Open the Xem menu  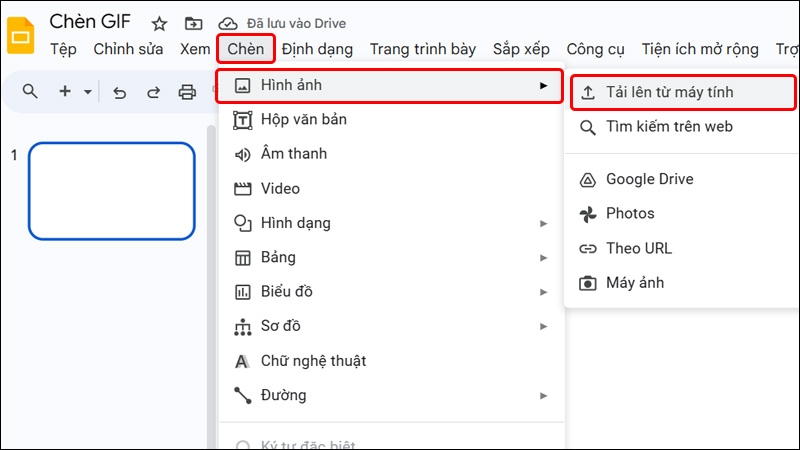(x=195, y=49)
